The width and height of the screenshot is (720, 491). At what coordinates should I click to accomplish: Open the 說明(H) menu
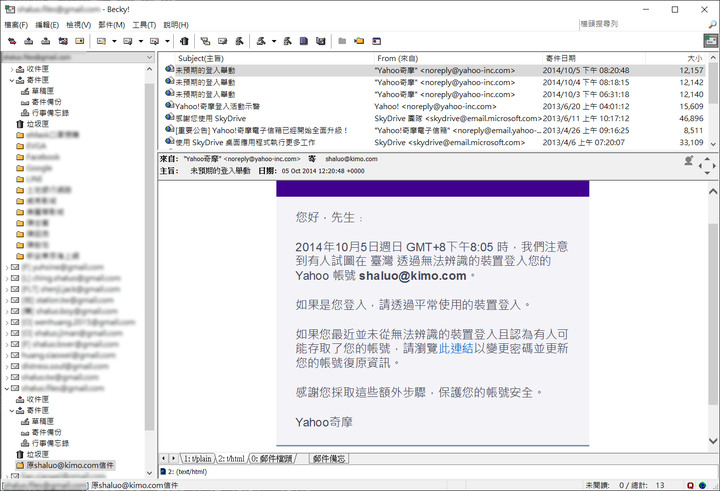[176, 25]
